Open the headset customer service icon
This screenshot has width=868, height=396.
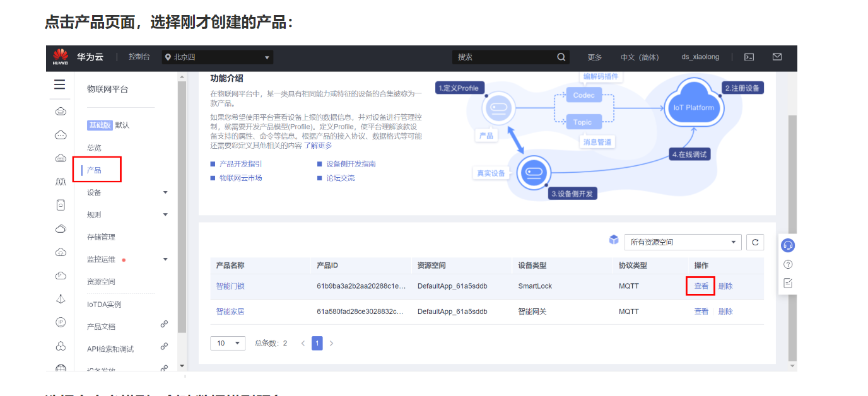click(788, 245)
